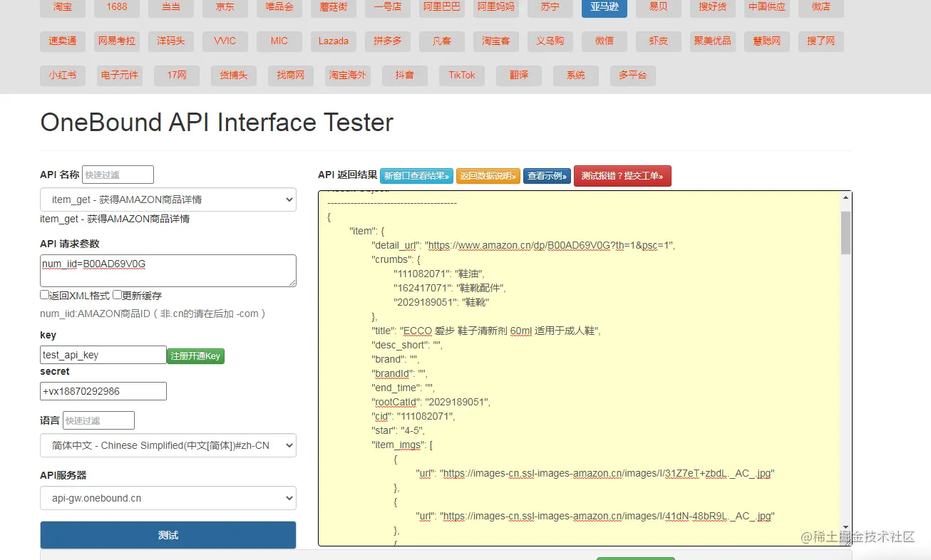Viewport: 931px width, 560px height.
Task: Open the 京东 platform tab
Action: (225, 6)
